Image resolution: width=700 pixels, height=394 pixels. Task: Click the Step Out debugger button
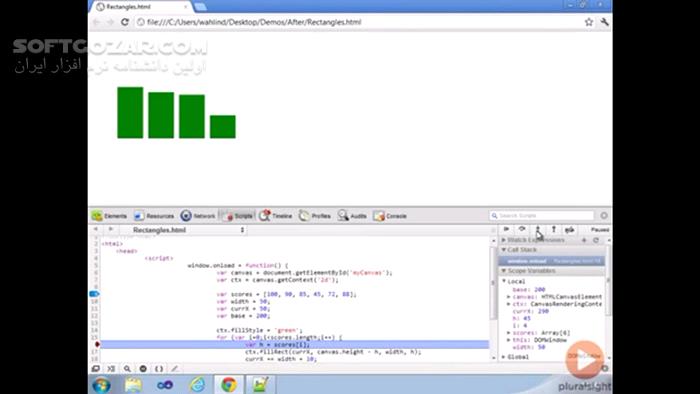click(x=554, y=229)
